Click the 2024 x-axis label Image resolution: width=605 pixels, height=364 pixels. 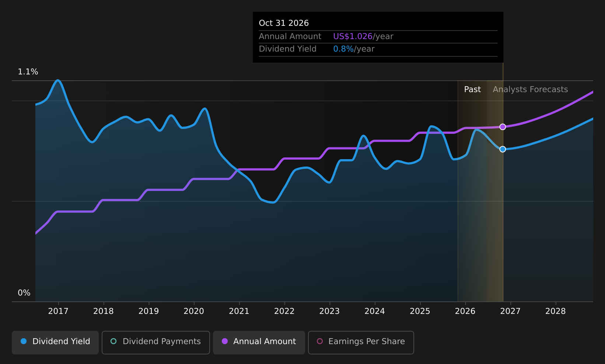tap(375, 311)
